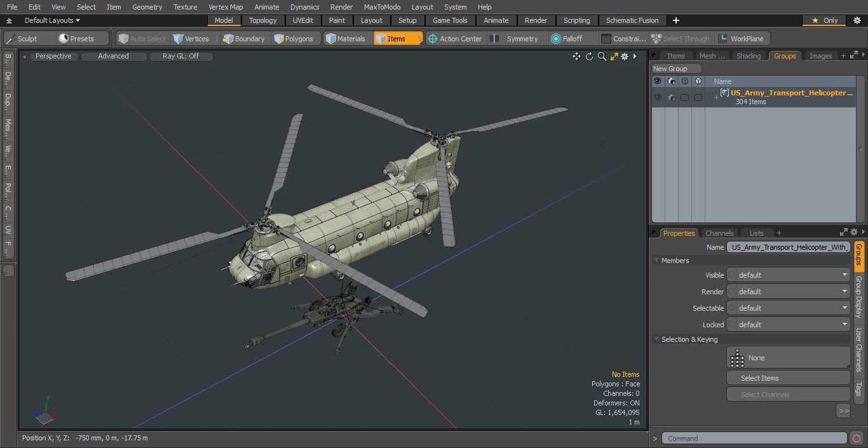Open the Locked default dropdown
The height and width of the screenshot is (448, 868).
tap(793, 325)
